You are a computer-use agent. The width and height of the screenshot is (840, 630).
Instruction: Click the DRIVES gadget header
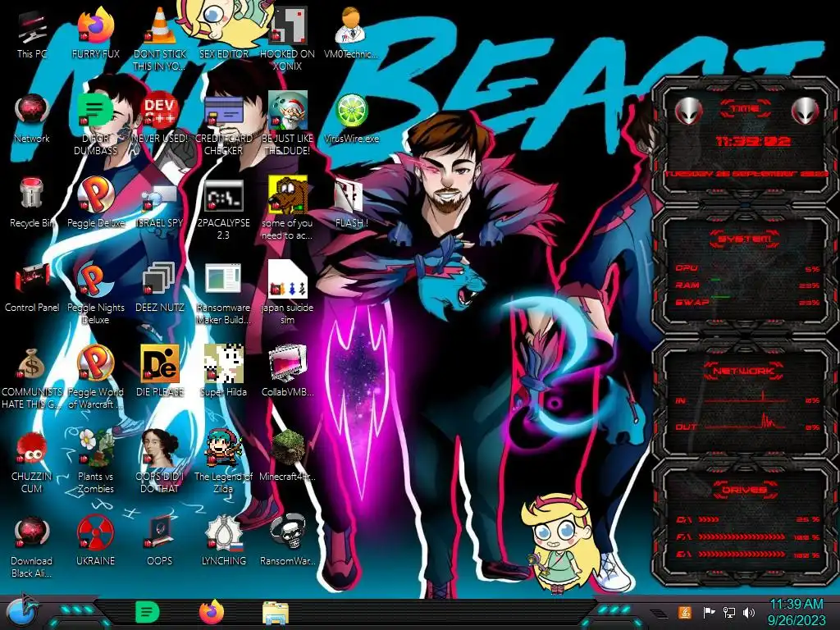coord(744,490)
